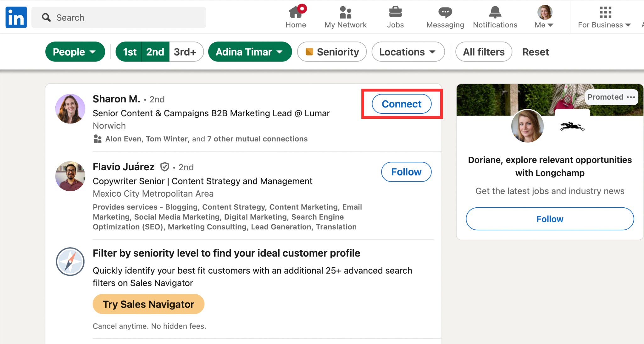Open the Locations filter dropdown
Image resolution: width=644 pixels, height=344 pixels.
[x=408, y=52]
